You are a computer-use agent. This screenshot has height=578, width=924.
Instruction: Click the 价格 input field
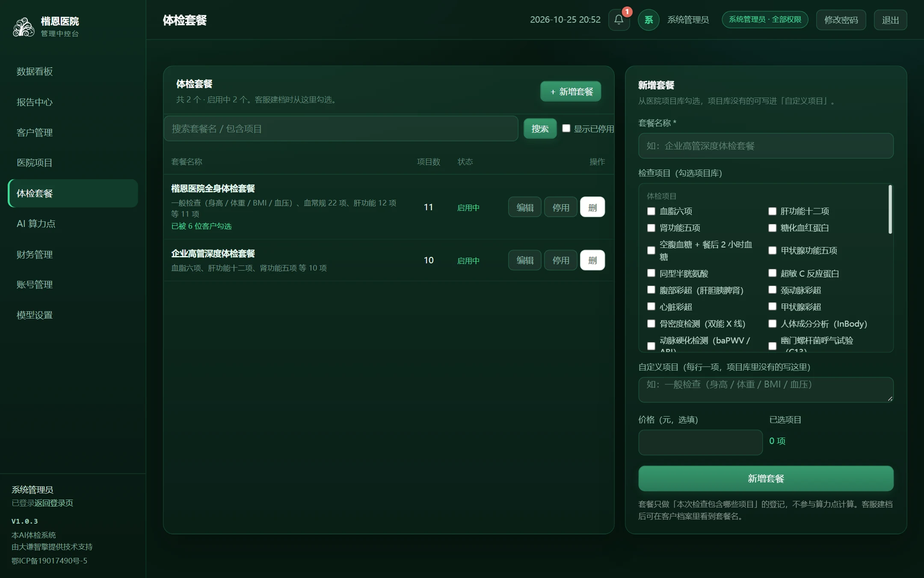click(x=700, y=442)
